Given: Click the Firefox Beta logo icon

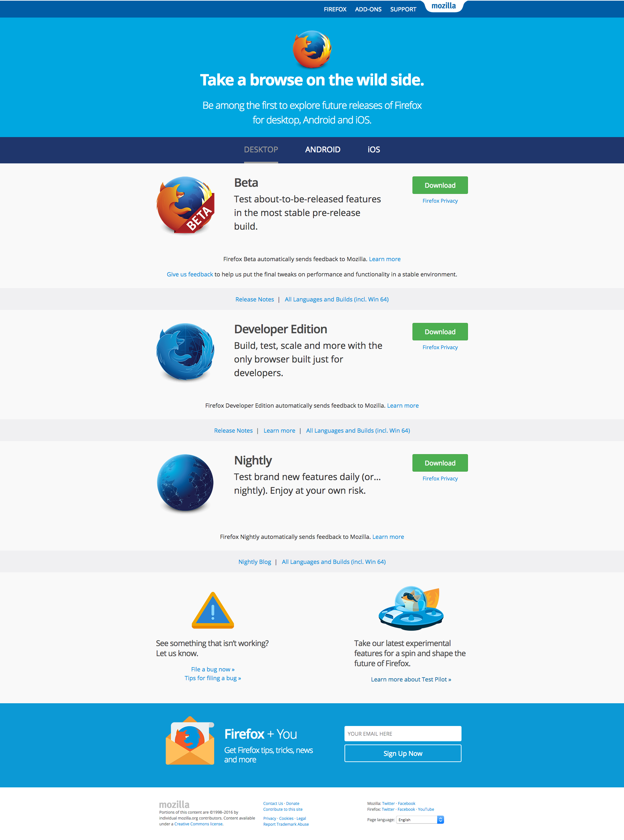Looking at the screenshot, I should (186, 205).
